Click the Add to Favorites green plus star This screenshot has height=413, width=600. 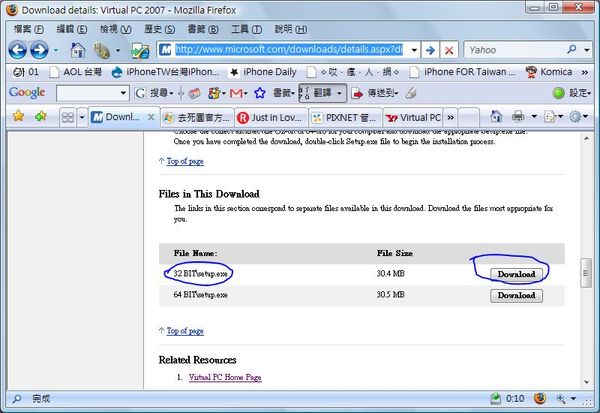[41, 116]
